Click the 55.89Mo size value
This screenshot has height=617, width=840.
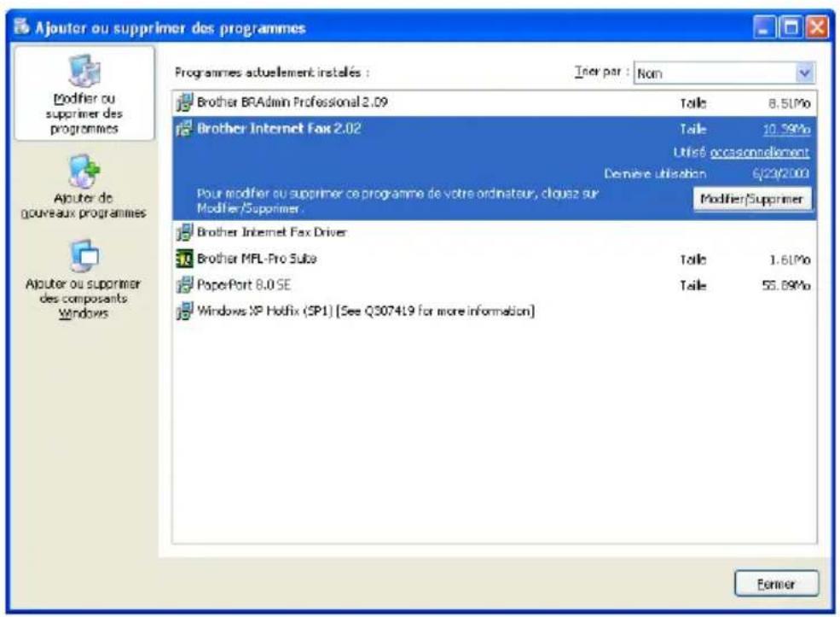coord(786,286)
